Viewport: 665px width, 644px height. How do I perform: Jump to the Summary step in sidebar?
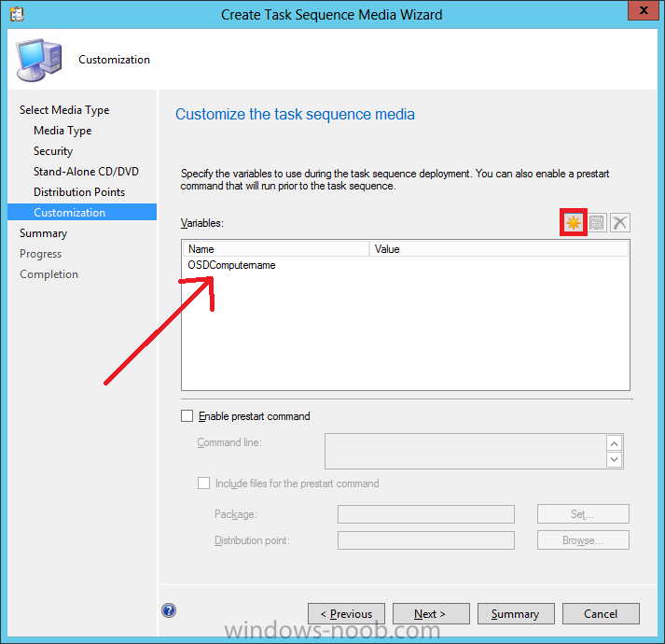(43, 233)
